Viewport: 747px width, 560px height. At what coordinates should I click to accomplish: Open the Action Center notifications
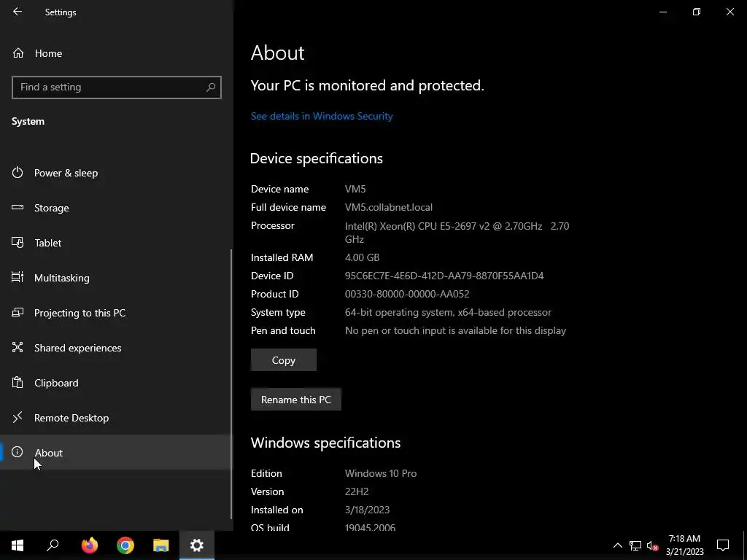point(723,545)
